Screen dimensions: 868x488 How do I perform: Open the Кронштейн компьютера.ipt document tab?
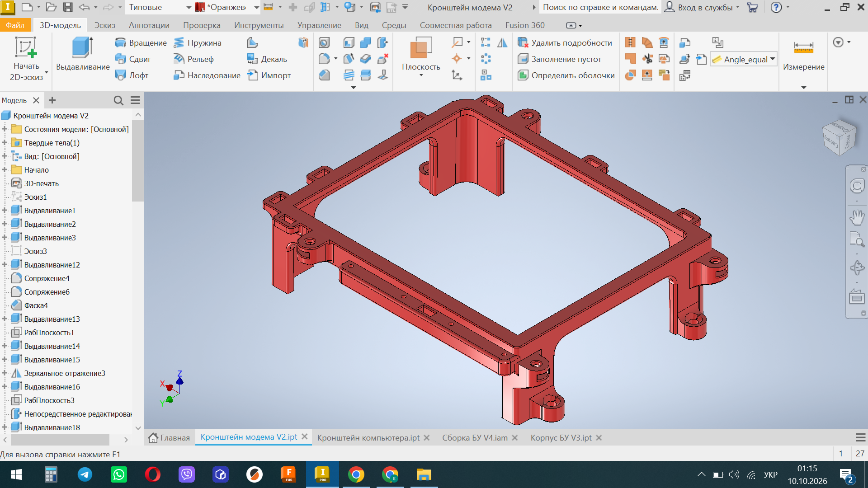pos(368,438)
